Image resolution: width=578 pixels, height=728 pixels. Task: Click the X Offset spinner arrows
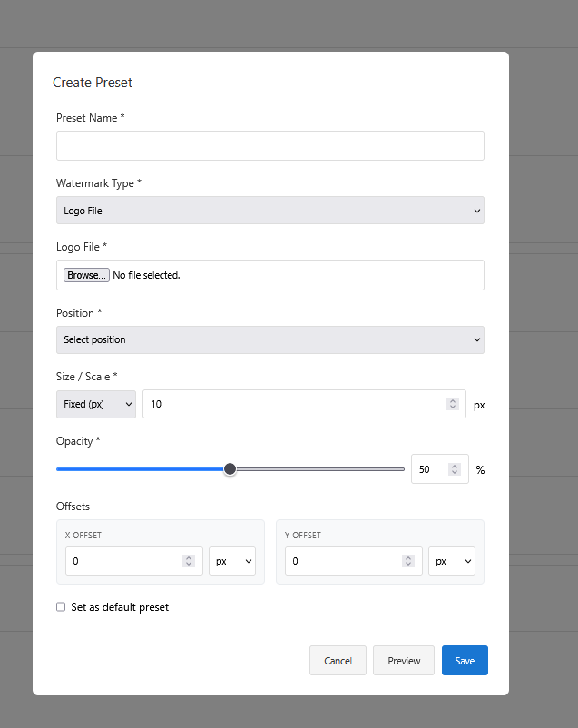click(189, 561)
